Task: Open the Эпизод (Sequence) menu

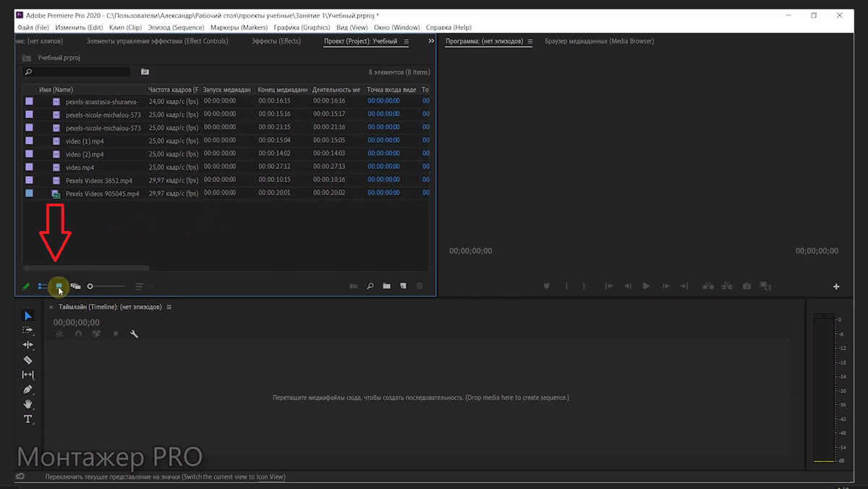Action: [176, 27]
